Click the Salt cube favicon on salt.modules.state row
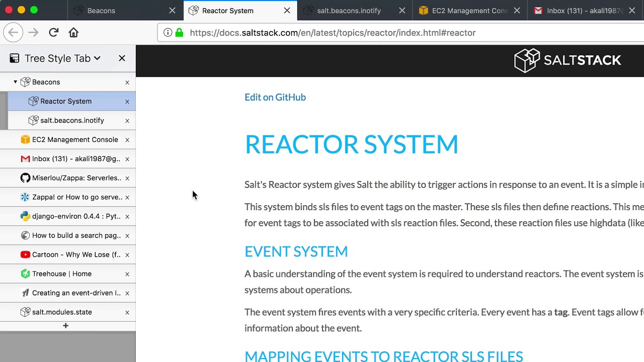This screenshot has width=644, height=362. [x=25, y=312]
